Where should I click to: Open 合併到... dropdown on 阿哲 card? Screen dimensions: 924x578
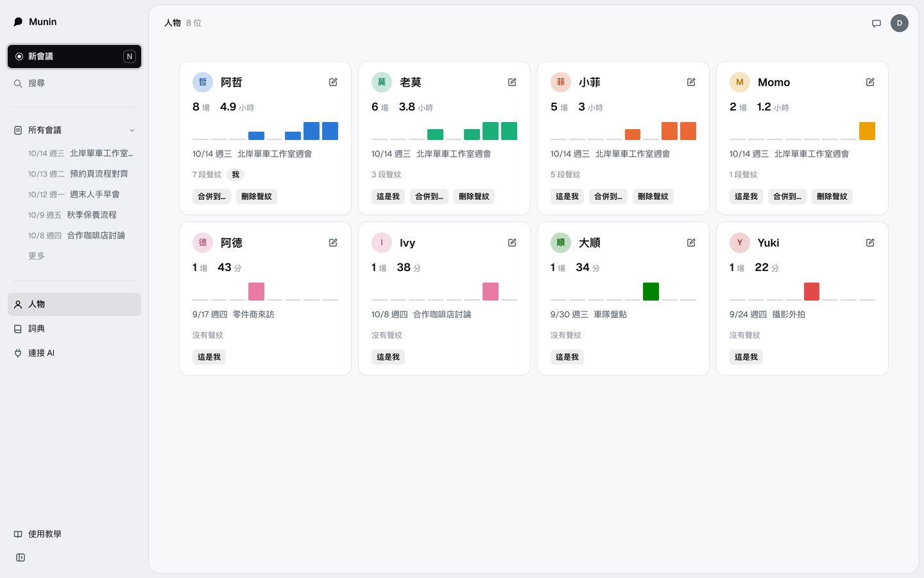click(212, 197)
